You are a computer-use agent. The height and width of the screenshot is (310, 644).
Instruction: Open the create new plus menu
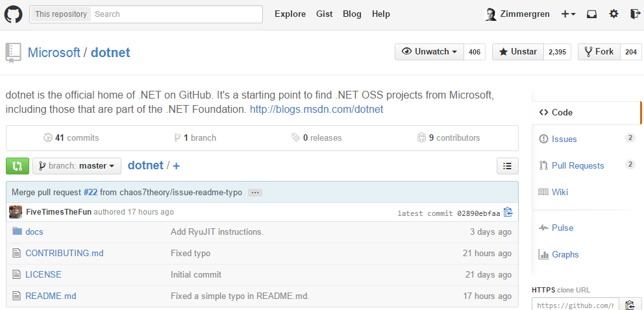pos(569,14)
